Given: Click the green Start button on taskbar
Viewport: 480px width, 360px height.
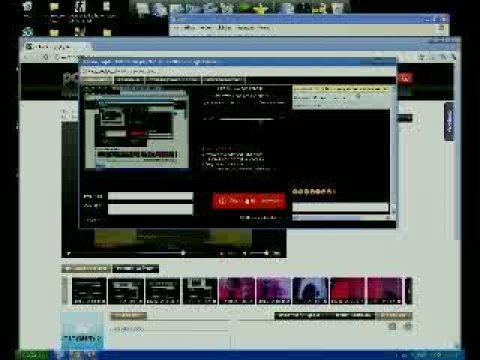Looking at the screenshot, I should point(33,355).
